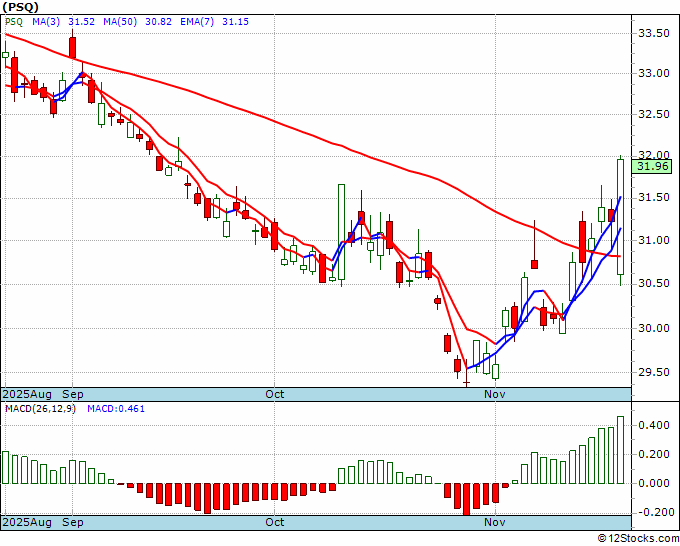Click the EMA(7) value 31.15
Image resolution: width=680 pixels, height=546 pixels.
[235, 22]
